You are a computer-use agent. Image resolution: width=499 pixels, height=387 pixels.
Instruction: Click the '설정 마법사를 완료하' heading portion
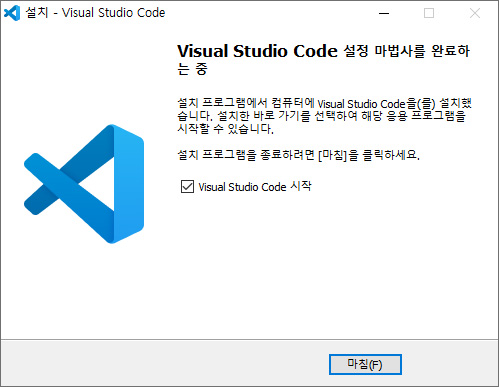tap(407, 51)
